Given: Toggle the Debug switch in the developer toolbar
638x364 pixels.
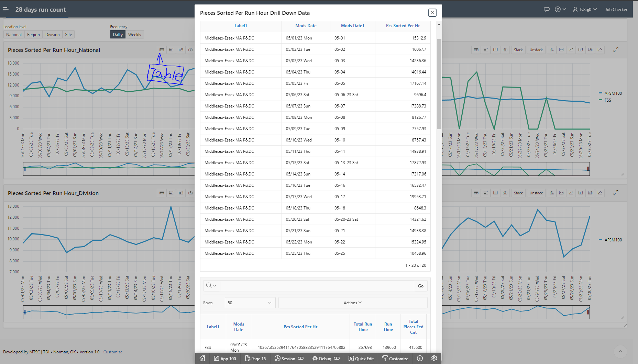Looking at the screenshot, I should pos(337,359).
